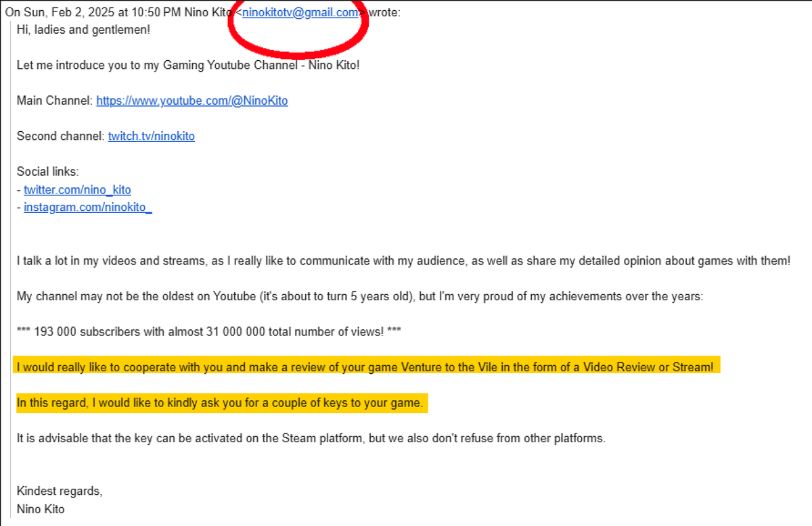Click the 'My channel may not be the oldest' sentence

pyautogui.click(x=360, y=296)
